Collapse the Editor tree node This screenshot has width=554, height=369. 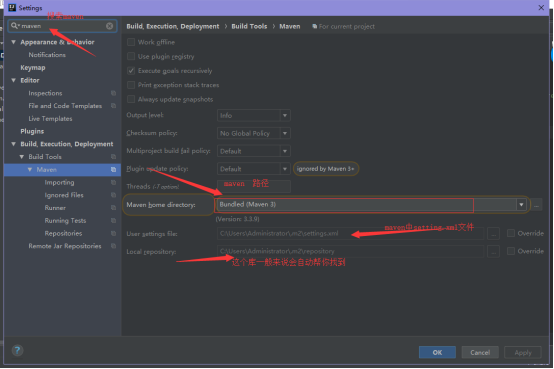pyautogui.click(x=13, y=80)
